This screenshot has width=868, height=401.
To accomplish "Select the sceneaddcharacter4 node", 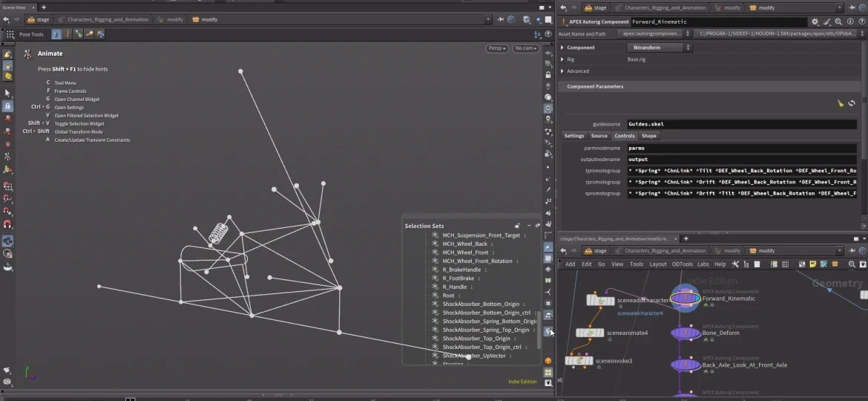I will coord(601,301).
